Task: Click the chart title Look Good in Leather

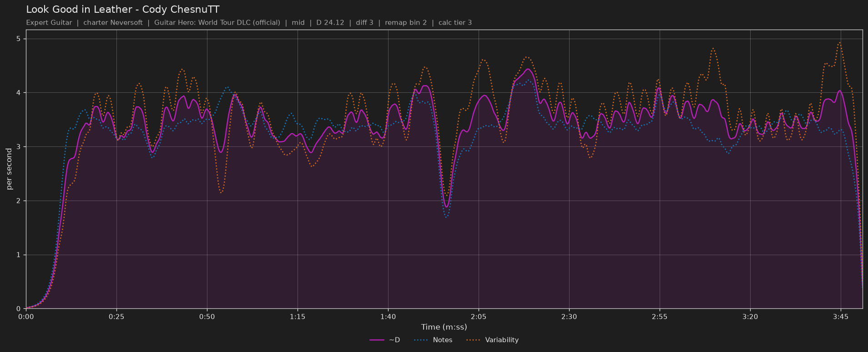Action: click(123, 10)
